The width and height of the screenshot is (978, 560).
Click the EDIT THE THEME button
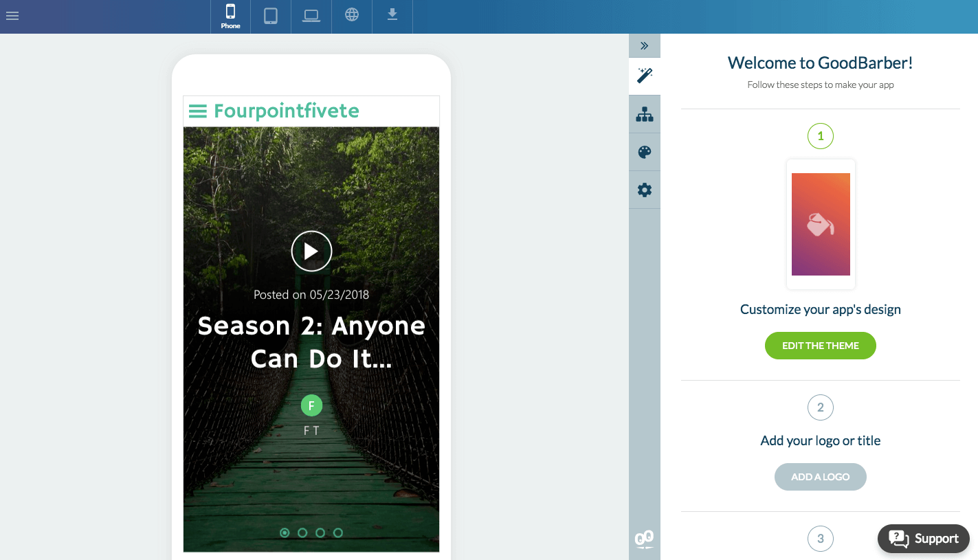pyautogui.click(x=821, y=346)
